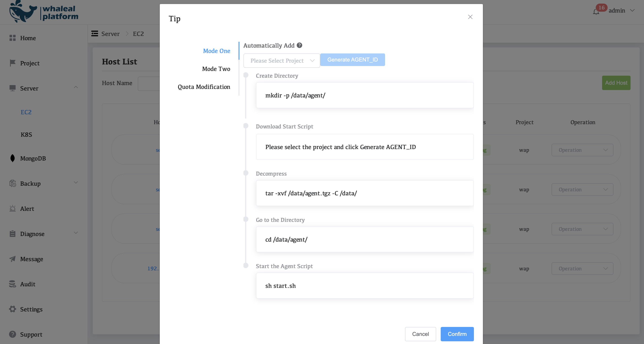The height and width of the screenshot is (344, 644).
Task: Click the Audit database icon in sidebar
Action: [x=13, y=284]
